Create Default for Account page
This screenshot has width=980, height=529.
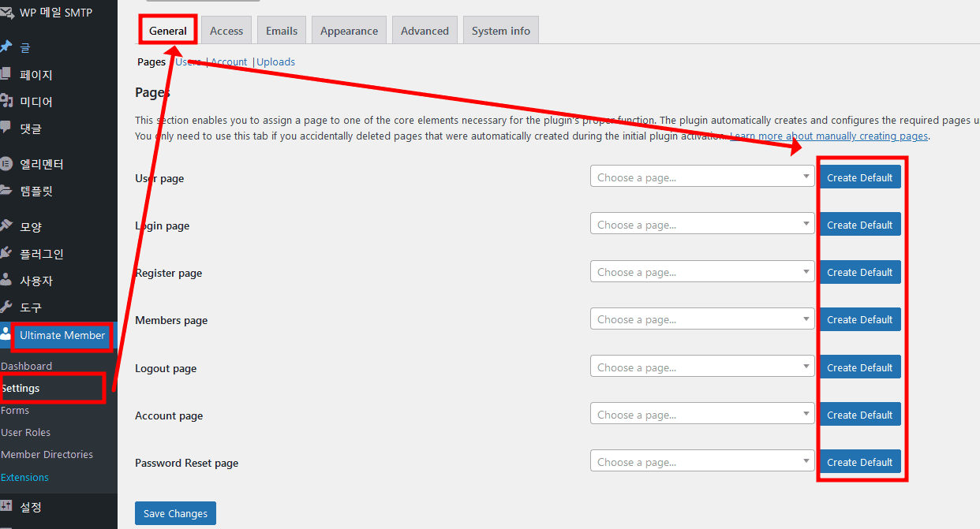[860, 415]
